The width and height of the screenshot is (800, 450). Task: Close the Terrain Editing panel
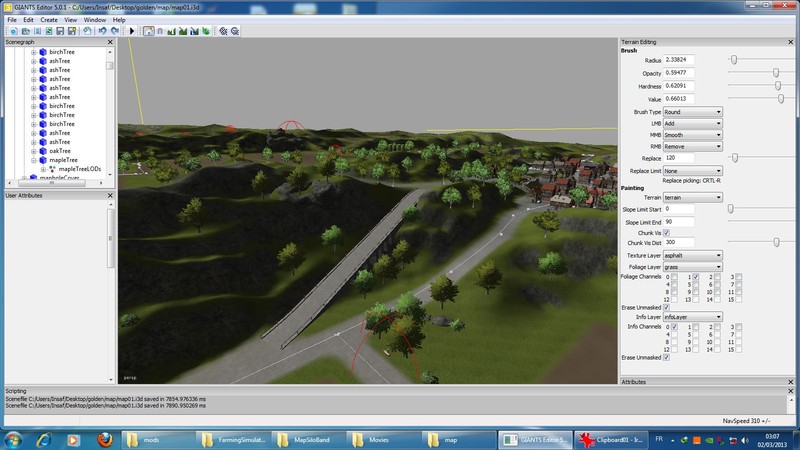pos(791,42)
